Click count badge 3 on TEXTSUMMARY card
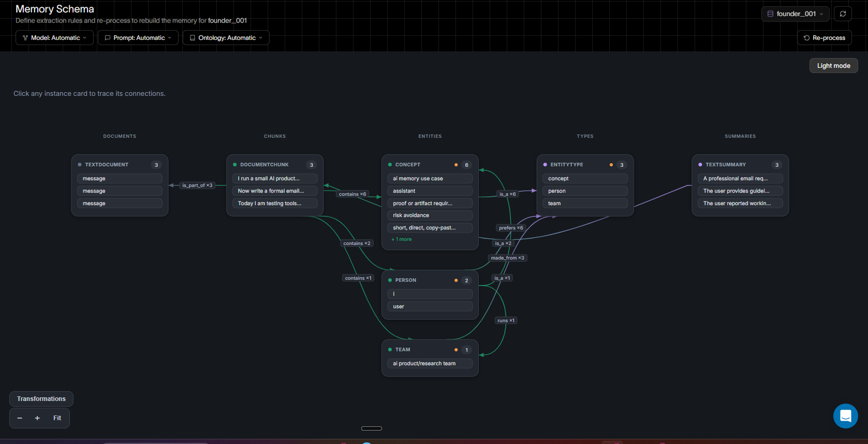Image resolution: width=868 pixels, height=444 pixels. pos(776,165)
